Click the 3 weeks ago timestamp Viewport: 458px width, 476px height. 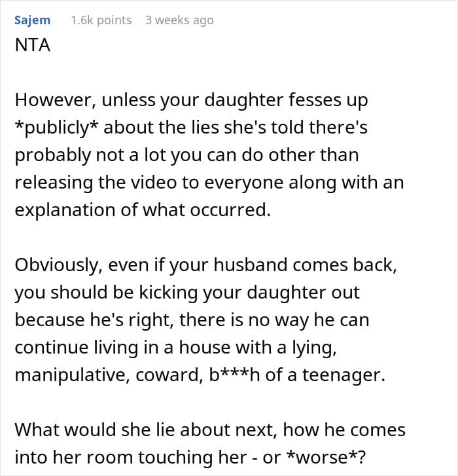[x=179, y=20]
